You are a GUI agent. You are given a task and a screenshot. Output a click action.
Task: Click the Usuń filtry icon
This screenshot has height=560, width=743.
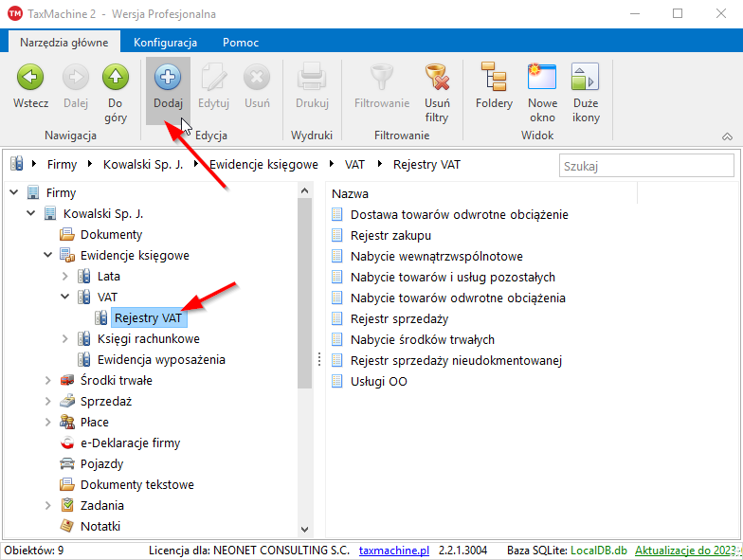pos(436,78)
